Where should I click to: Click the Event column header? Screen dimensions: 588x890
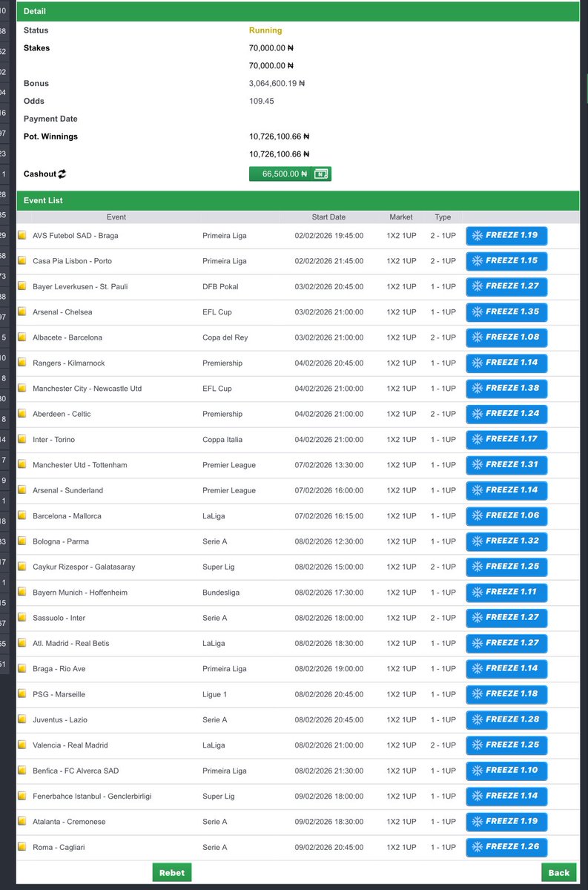116,217
